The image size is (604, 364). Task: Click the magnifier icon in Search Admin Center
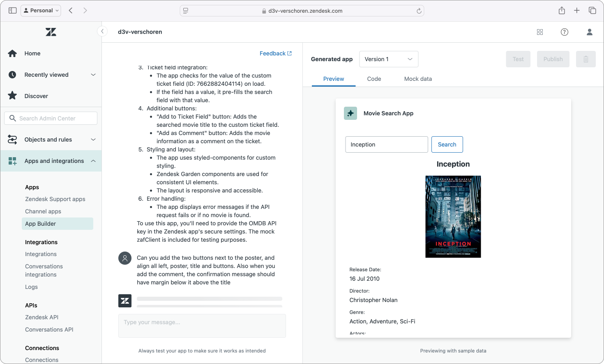[x=13, y=118]
